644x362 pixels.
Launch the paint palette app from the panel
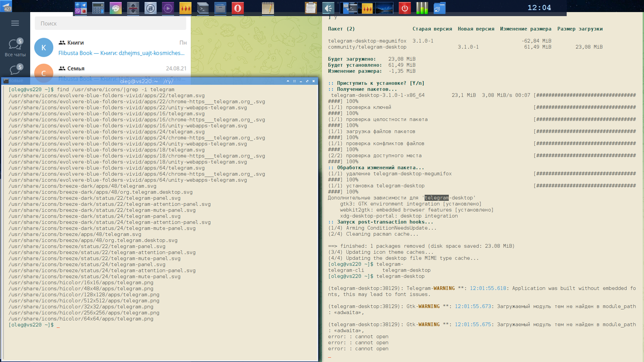pos(116,8)
